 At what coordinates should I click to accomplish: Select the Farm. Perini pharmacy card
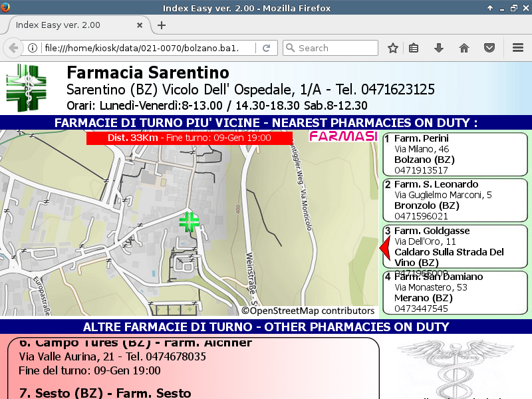point(455,154)
